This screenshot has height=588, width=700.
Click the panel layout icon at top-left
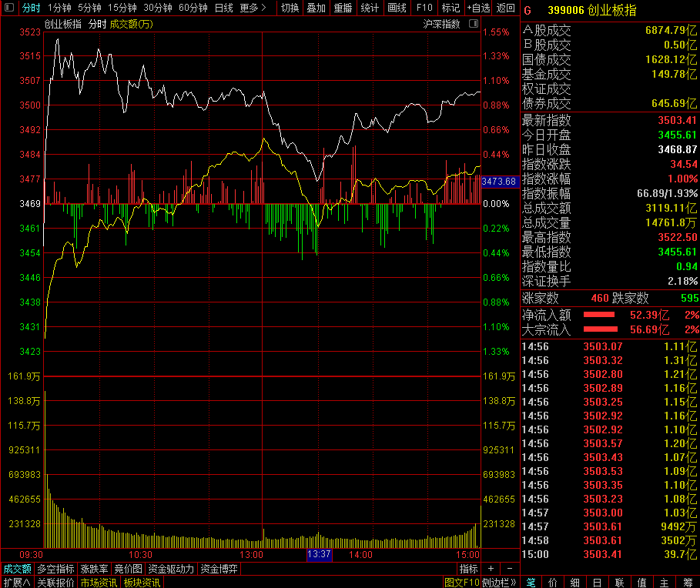[x=8, y=8]
